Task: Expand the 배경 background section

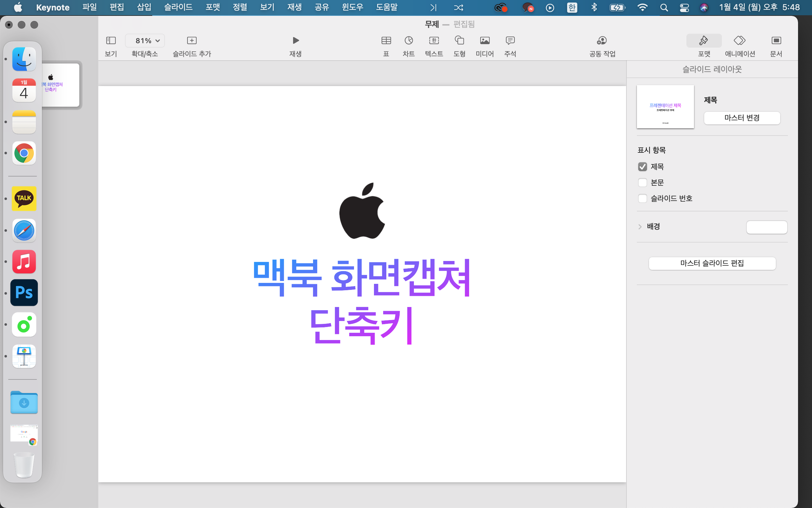Action: tap(640, 227)
